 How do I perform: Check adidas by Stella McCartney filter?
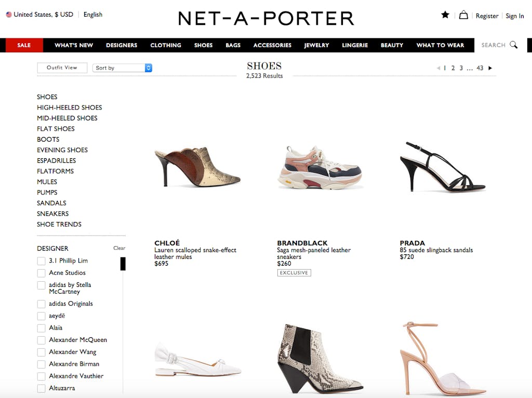41,285
